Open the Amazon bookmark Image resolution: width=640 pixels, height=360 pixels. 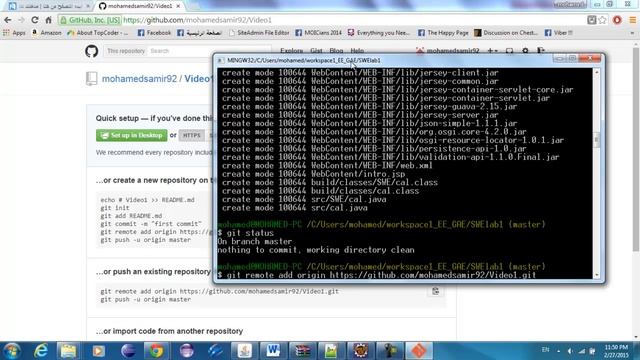click(x=46, y=33)
